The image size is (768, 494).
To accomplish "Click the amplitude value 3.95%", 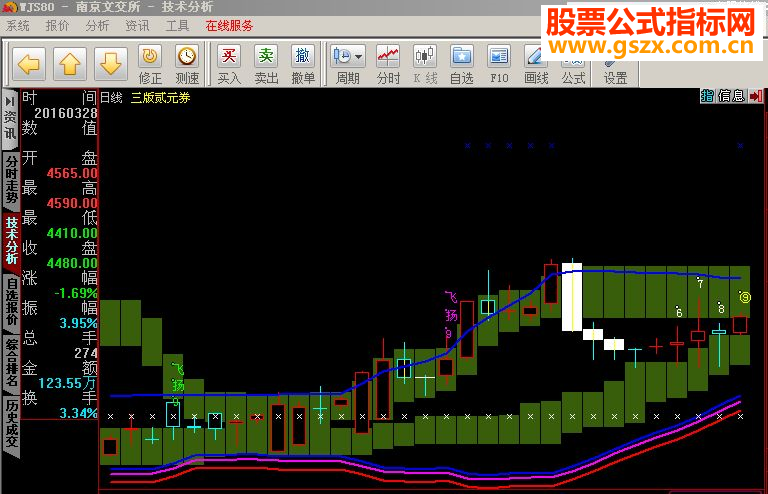I will [78, 323].
